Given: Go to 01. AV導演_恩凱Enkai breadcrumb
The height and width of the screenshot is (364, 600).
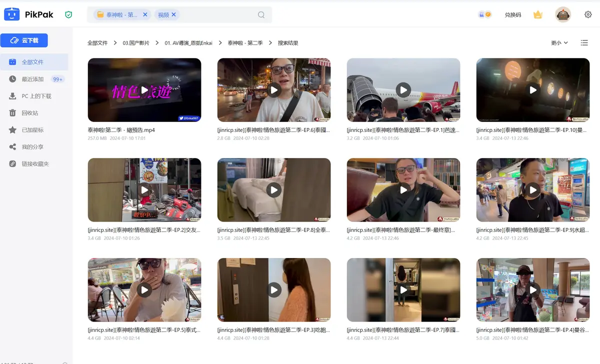Looking at the screenshot, I should tap(188, 43).
